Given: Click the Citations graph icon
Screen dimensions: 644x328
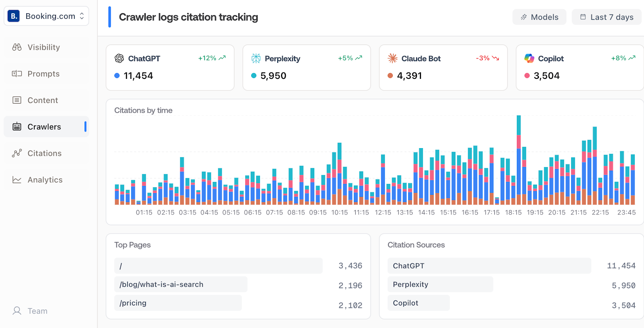Looking at the screenshot, I should 17,153.
